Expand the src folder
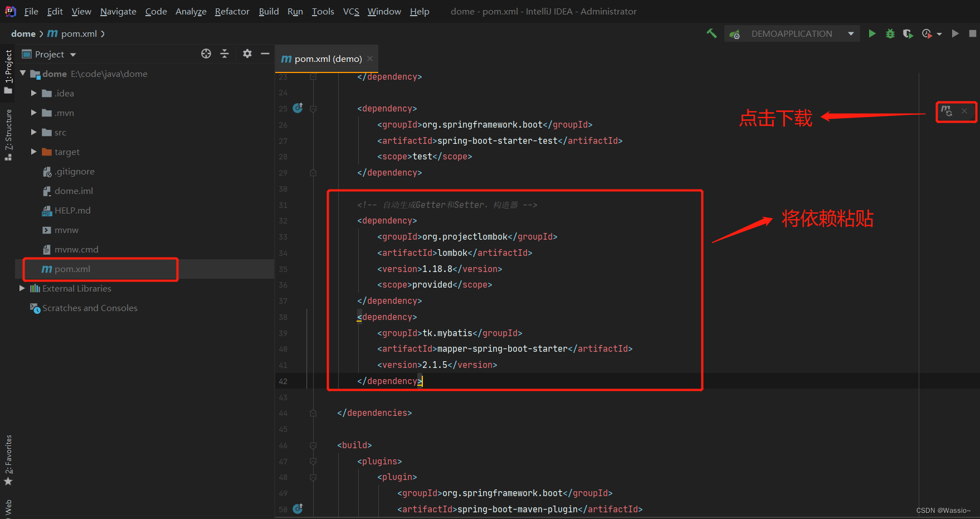The height and width of the screenshot is (519, 980). (34, 132)
